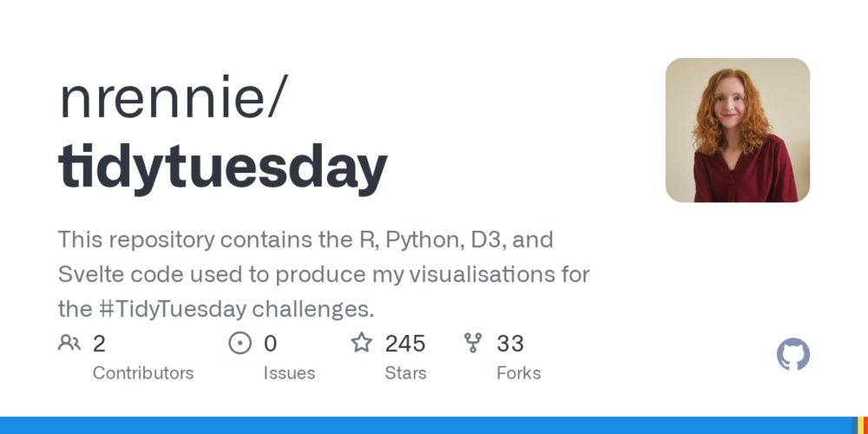Click the "Contributors" label

point(143,373)
